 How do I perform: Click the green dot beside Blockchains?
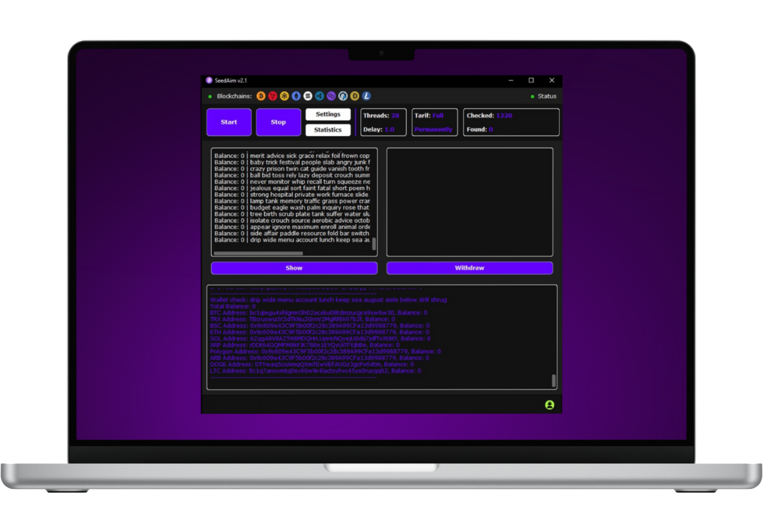[210, 97]
